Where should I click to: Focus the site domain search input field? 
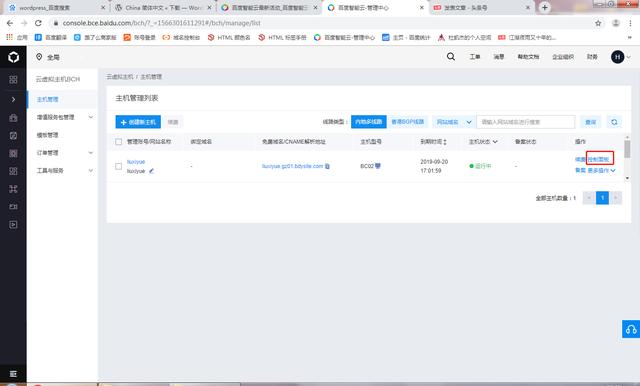526,122
